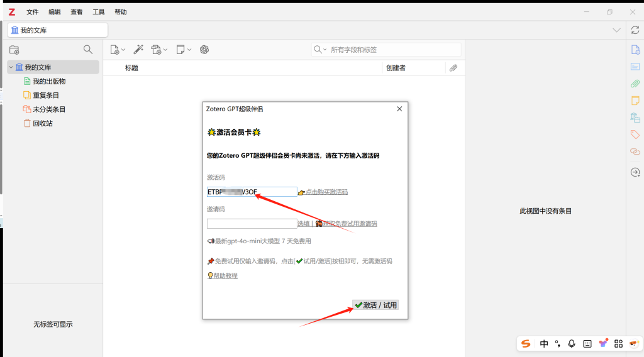Click the attachment paperclip column header
The height and width of the screenshot is (357, 644).
pos(453,68)
